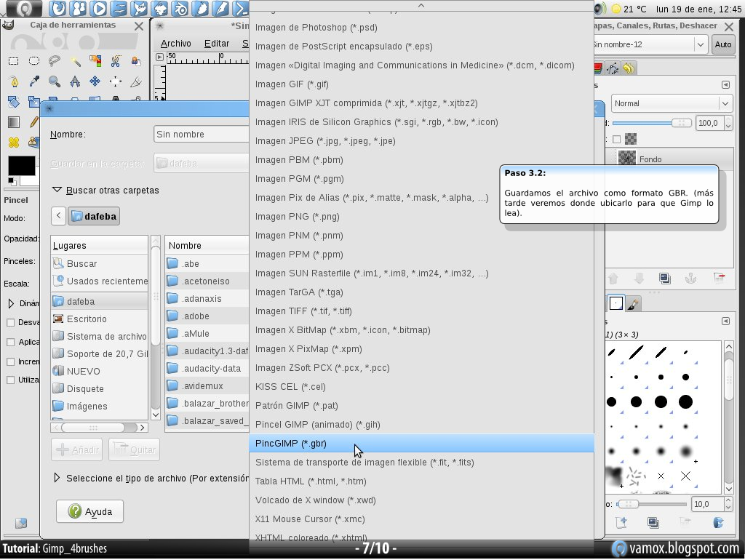The width and height of the screenshot is (745, 560).
Task: Toggle the lock alpha channel checkbox
Action: click(x=617, y=139)
